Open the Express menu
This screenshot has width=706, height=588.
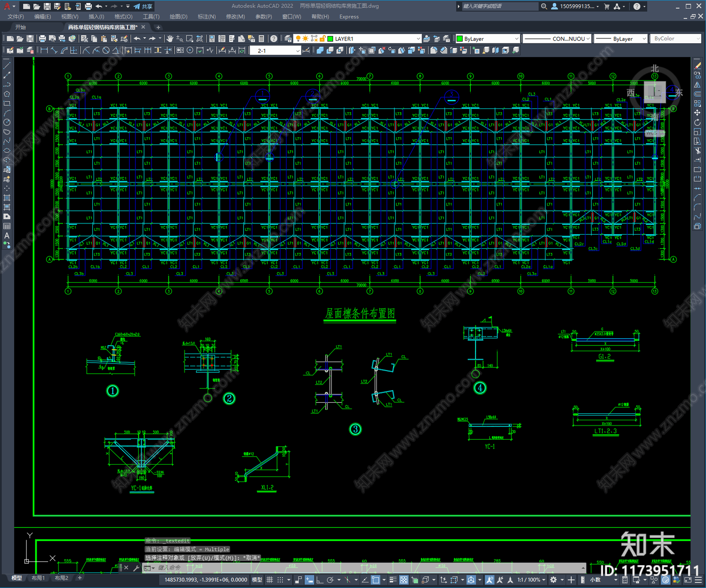349,17
